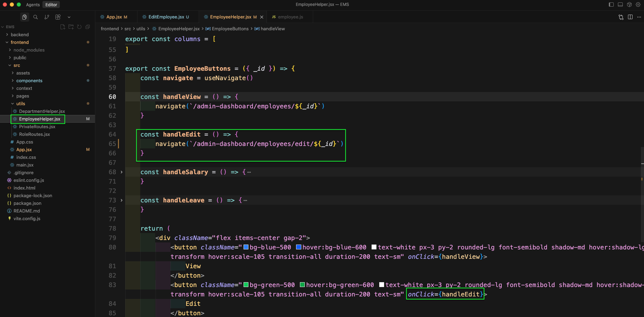Click 'frontend' in the breadcrumb path
The width and height of the screenshot is (644, 317).
tap(110, 29)
